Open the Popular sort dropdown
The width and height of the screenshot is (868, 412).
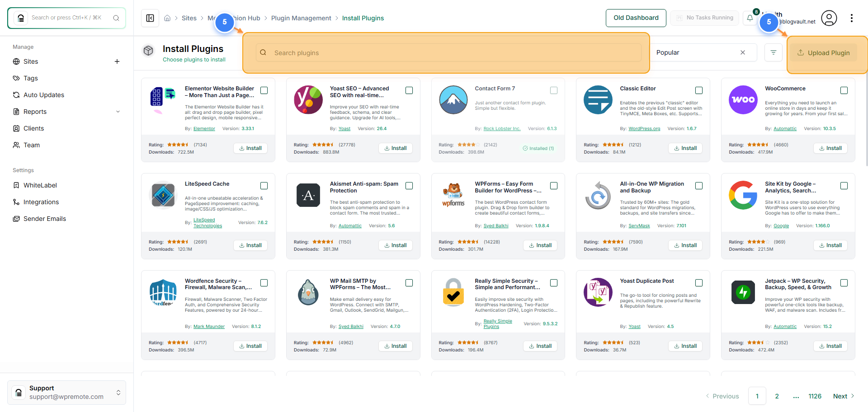point(703,52)
